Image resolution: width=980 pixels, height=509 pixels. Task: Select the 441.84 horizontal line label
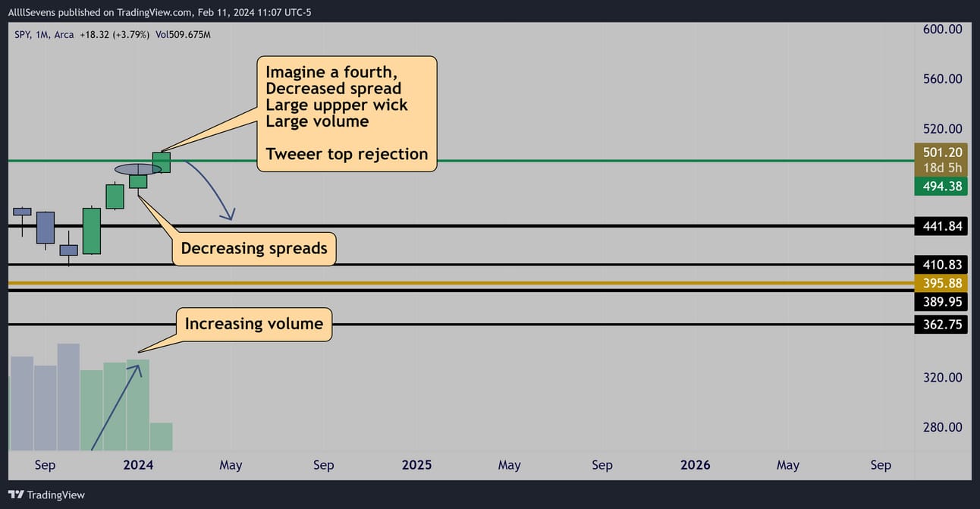(941, 226)
